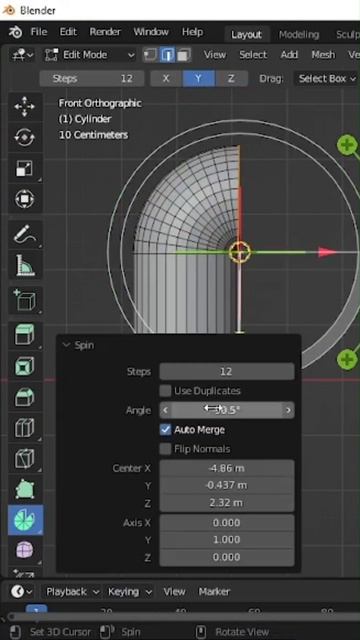Select the Bevel tool
Image resolution: width=360 pixels, height=640 pixels.
click(x=25, y=397)
